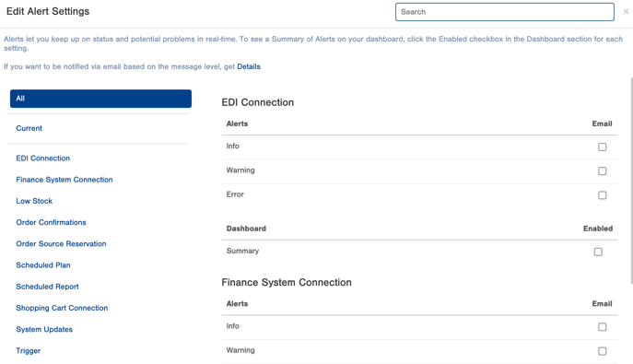Image resolution: width=633 pixels, height=364 pixels.
Task: Click the vertical scrollbar on the right
Action: click(631, 181)
